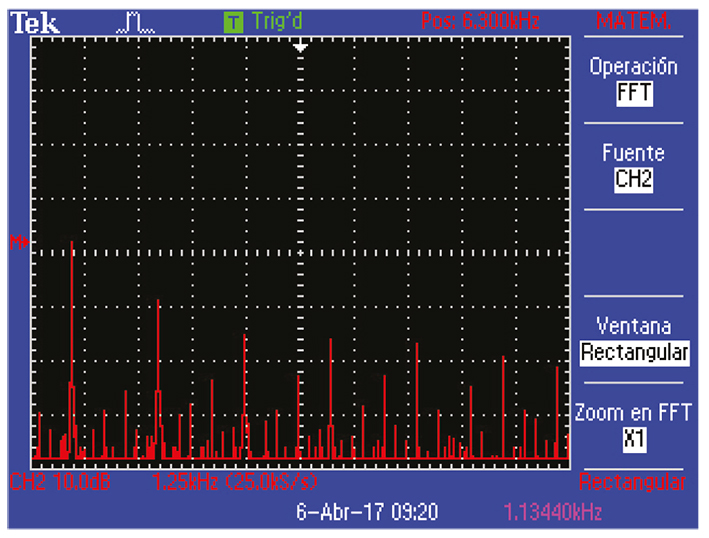Screen dimensions: 709x538
Task: Click the 1.13440kHz trigger frequency readout
Action: point(552,512)
